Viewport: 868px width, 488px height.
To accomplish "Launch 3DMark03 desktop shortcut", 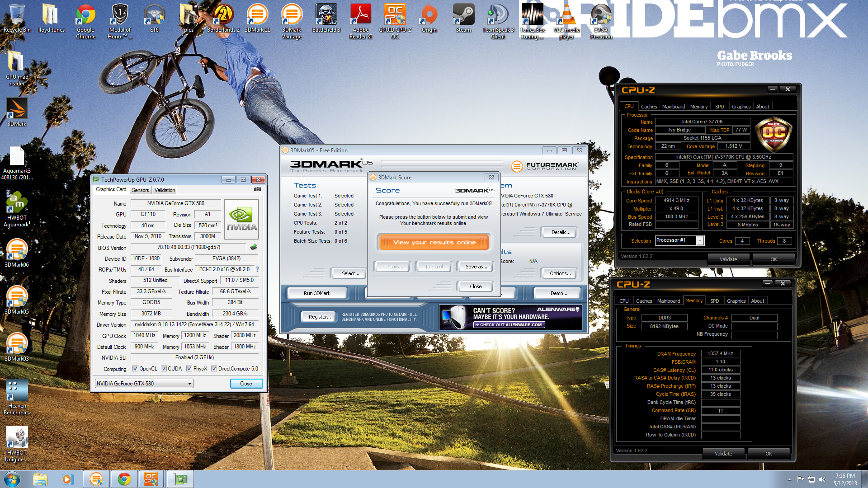I will 17,347.
